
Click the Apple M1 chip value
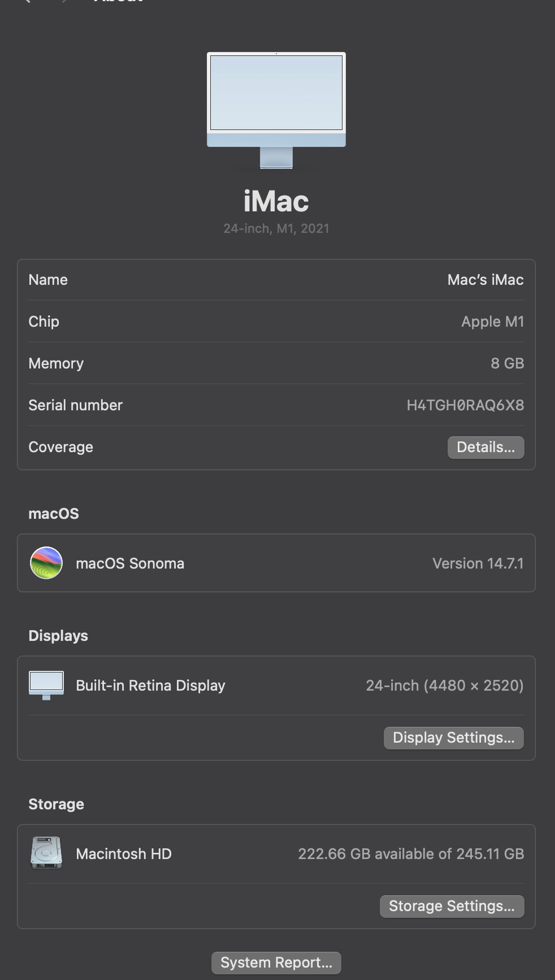492,322
